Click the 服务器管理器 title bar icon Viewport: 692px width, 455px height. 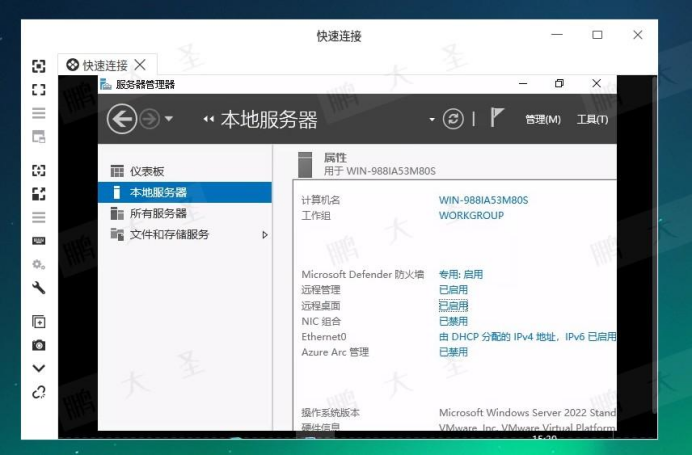coord(105,84)
